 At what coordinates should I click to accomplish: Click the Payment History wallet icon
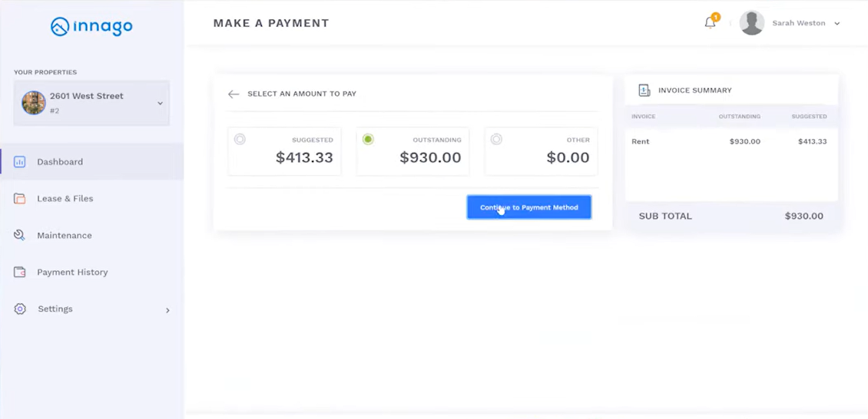point(20,272)
